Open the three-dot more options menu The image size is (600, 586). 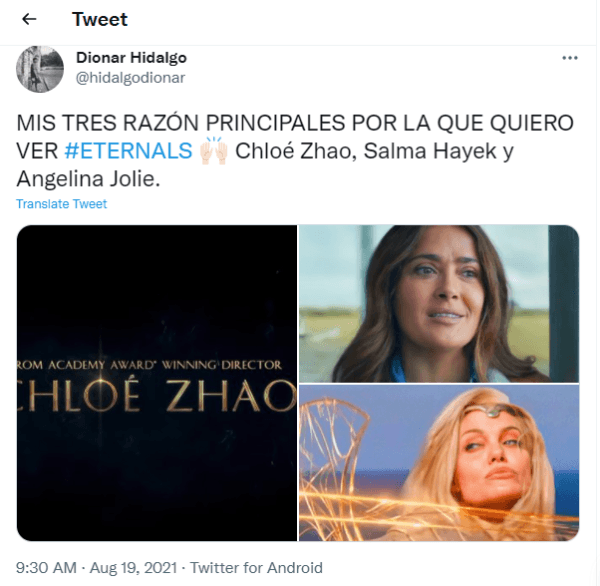[572, 58]
